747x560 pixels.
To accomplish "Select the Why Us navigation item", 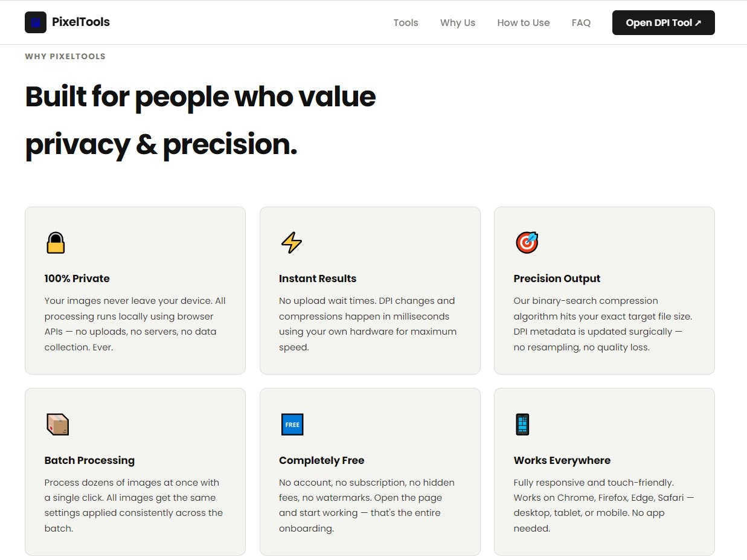I will tap(457, 22).
